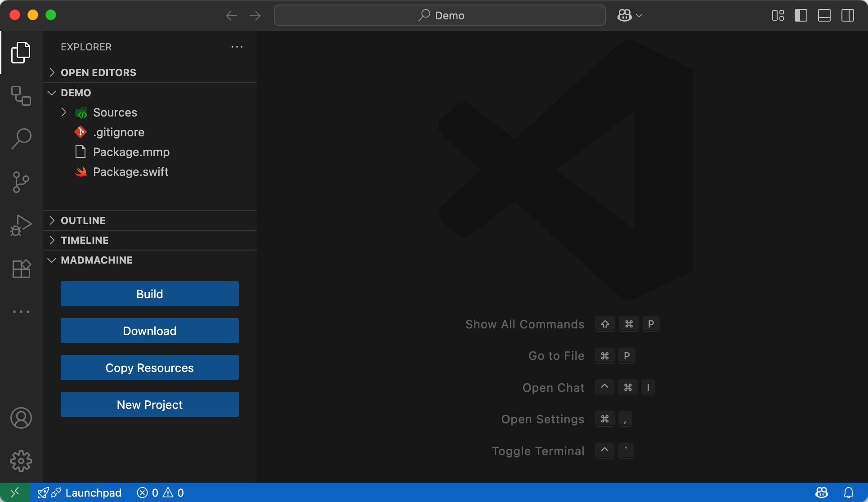868x502 pixels.
Task: Open the Extensions view
Action: [x=21, y=269]
